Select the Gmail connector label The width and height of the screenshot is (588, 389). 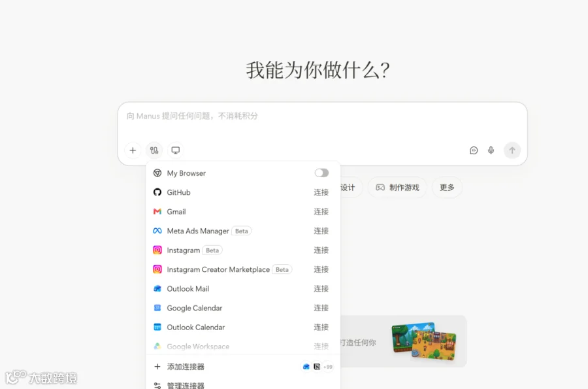176,212
